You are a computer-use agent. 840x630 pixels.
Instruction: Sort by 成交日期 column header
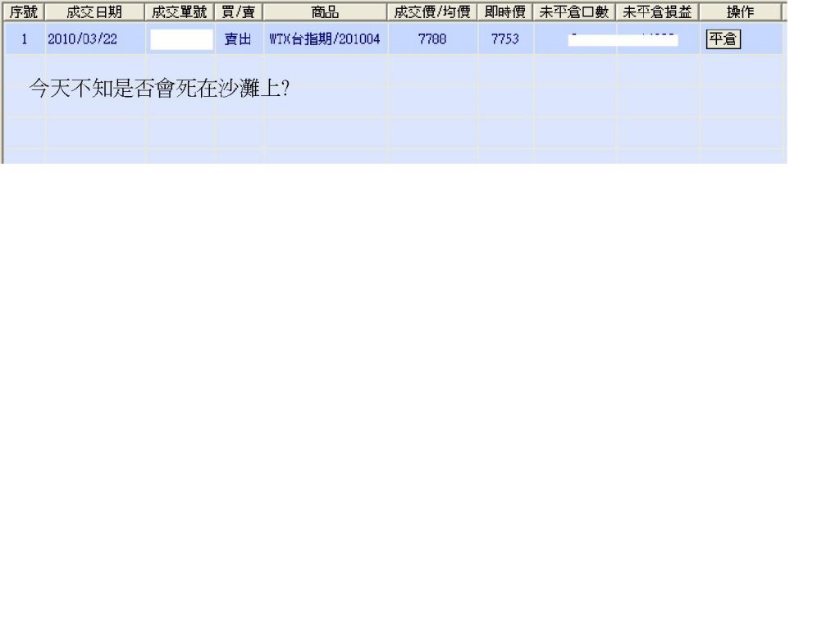pyautogui.click(x=94, y=11)
